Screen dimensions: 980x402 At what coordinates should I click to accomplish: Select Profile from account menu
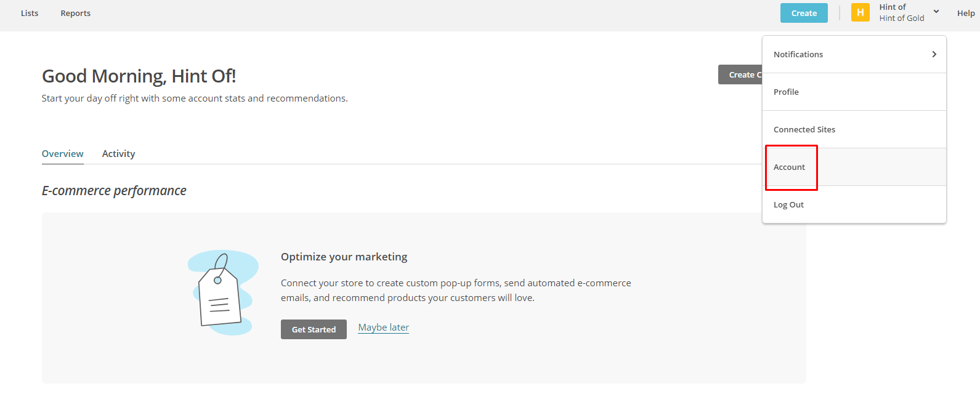(x=854, y=92)
